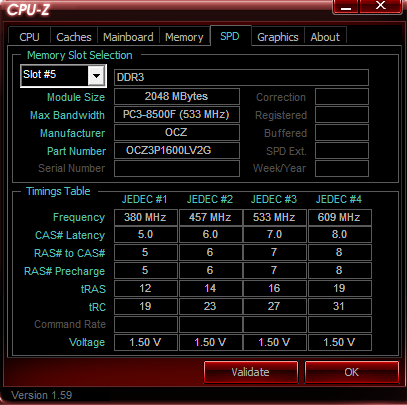Click the Max Bandwidth label
Viewport: 407px width, 405px height.
click(67, 115)
